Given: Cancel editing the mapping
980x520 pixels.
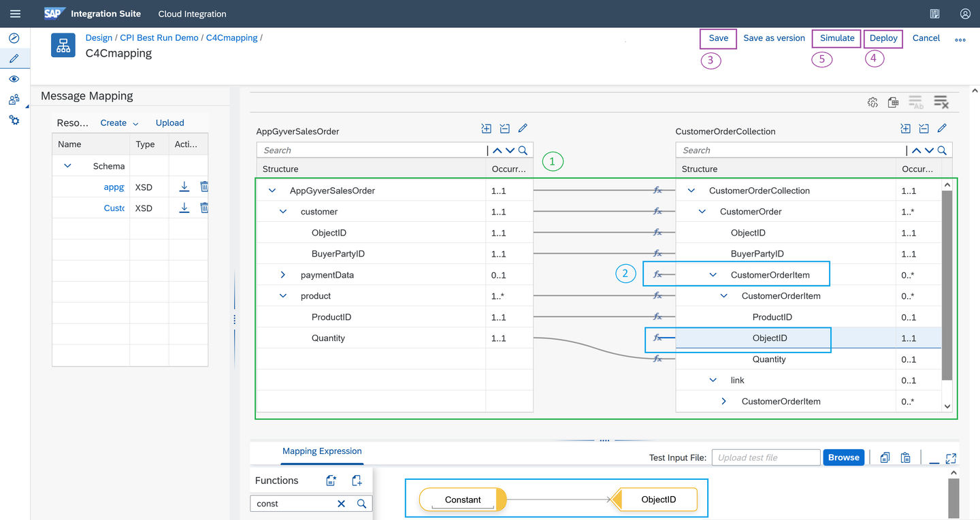Looking at the screenshot, I should tap(926, 38).
